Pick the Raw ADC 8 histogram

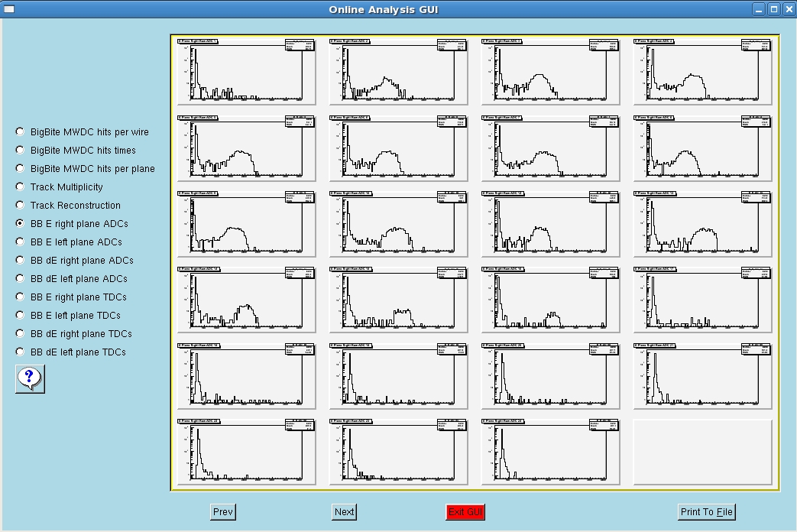pos(702,148)
